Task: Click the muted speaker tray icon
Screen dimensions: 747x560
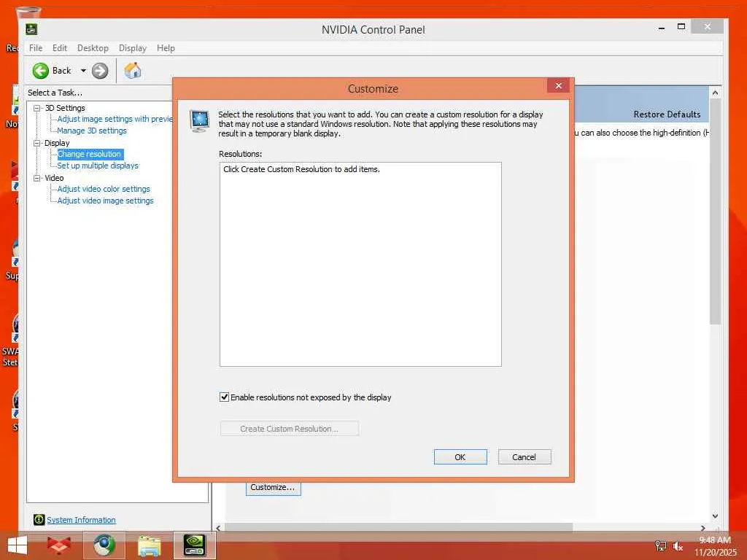Action: 678,546
